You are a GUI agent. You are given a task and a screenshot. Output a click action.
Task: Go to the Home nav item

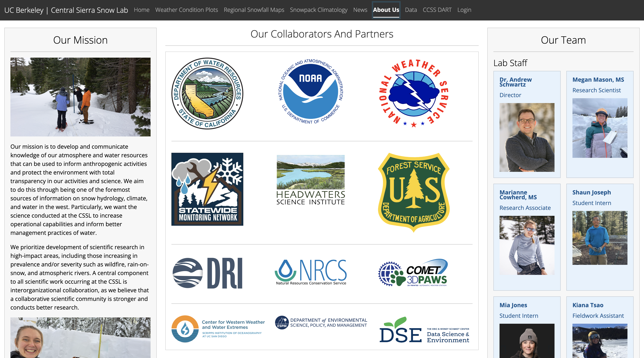click(141, 10)
